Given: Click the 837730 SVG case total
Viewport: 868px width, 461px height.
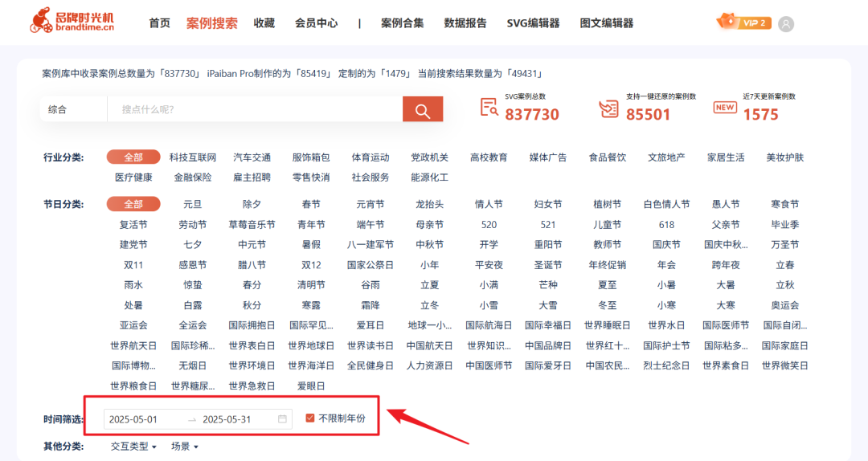Looking at the screenshot, I should [x=532, y=115].
